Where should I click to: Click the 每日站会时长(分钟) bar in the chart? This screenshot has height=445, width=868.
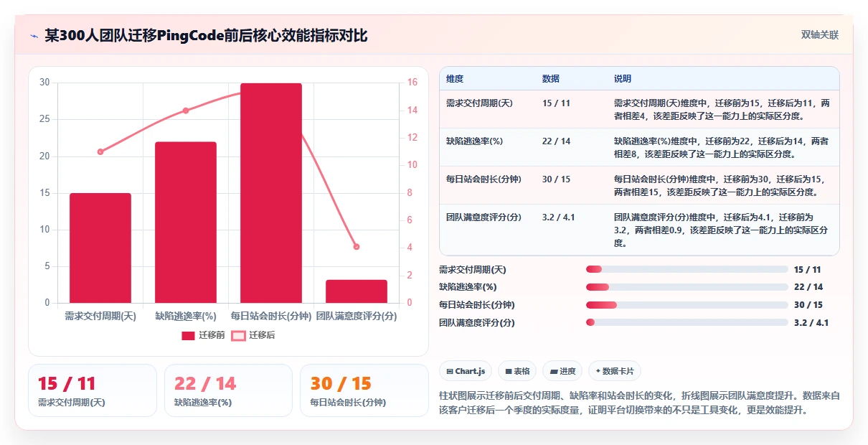pyautogui.click(x=271, y=193)
